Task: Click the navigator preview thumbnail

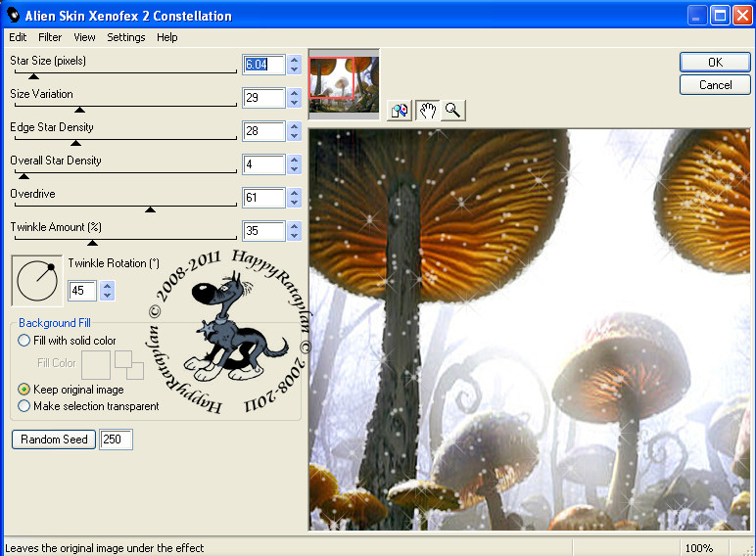Action: (x=344, y=84)
